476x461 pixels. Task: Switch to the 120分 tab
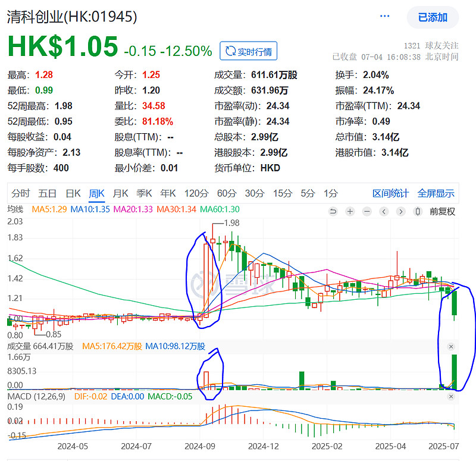[x=196, y=193]
